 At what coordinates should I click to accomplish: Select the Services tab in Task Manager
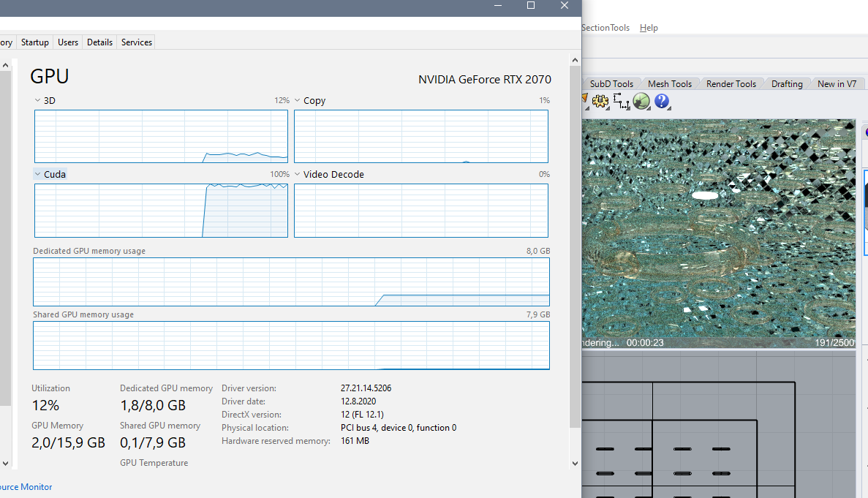click(136, 42)
